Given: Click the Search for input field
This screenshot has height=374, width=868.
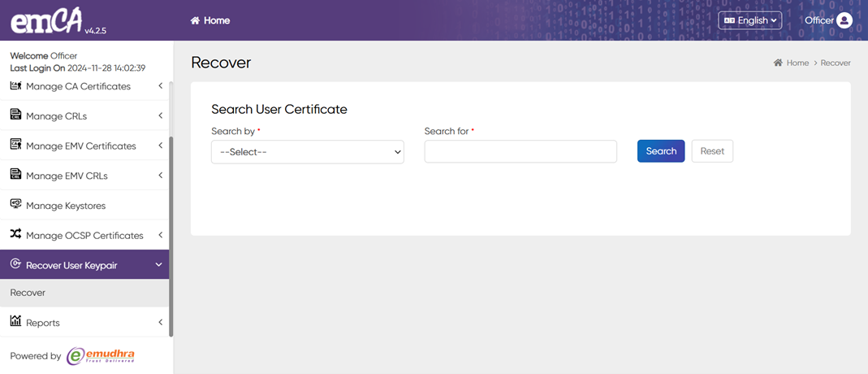Looking at the screenshot, I should click(x=520, y=152).
